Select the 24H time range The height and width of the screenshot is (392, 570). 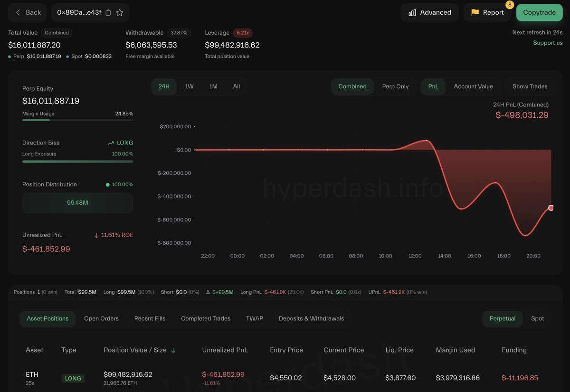tap(164, 86)
